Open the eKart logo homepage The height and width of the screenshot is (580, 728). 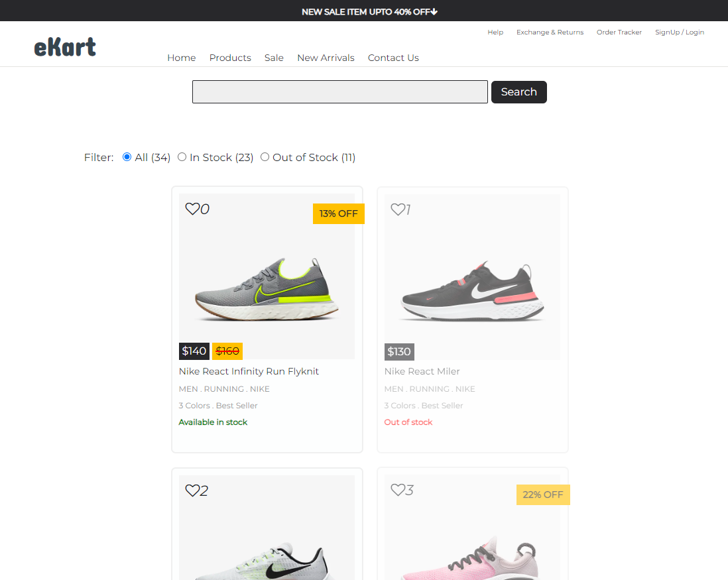tap(65, 47)
